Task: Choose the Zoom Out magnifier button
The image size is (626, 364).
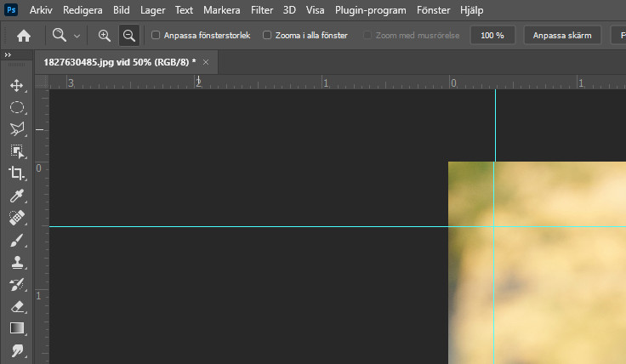Action: (129, 36)
